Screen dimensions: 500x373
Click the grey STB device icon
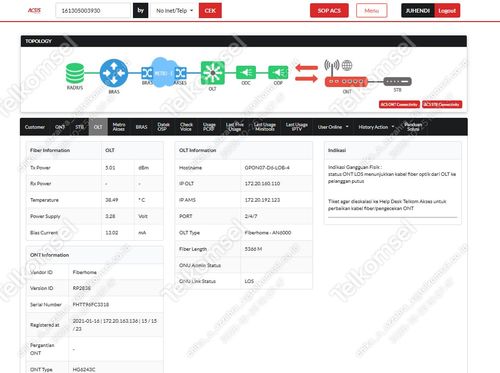pyautogui.click(x=397, y=81)
